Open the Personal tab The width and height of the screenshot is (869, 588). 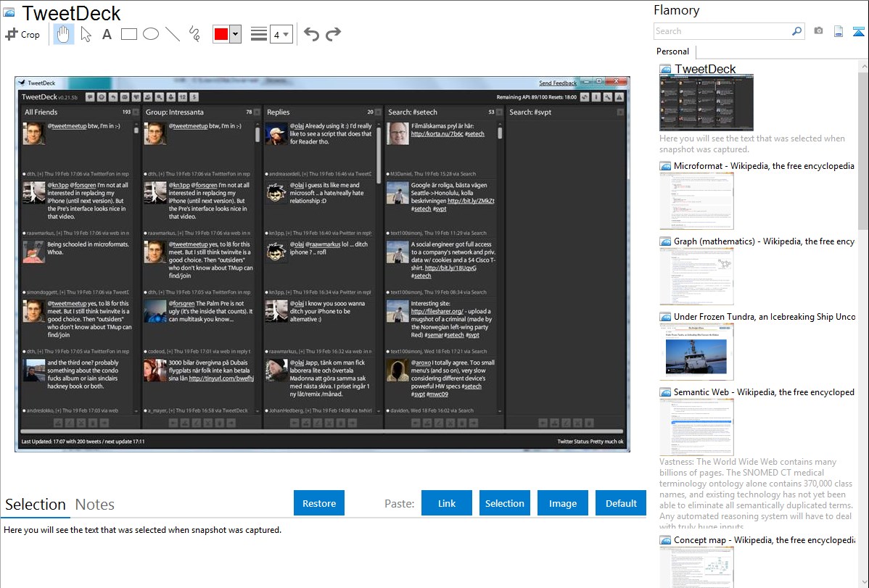(x=672, y=51)
